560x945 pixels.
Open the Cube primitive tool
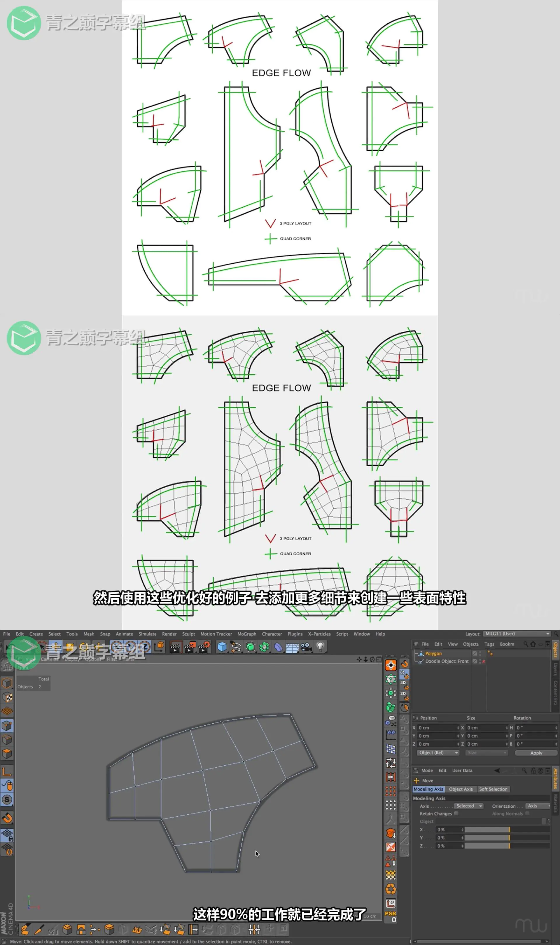pyautogui.click(x=222, y=647)
